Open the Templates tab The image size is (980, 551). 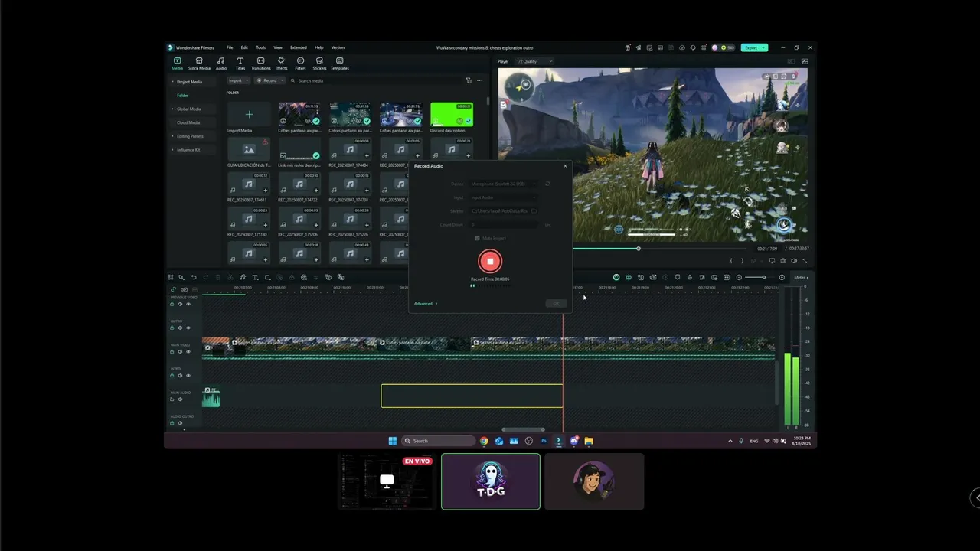pyautogui.click(x=340, y=64)
